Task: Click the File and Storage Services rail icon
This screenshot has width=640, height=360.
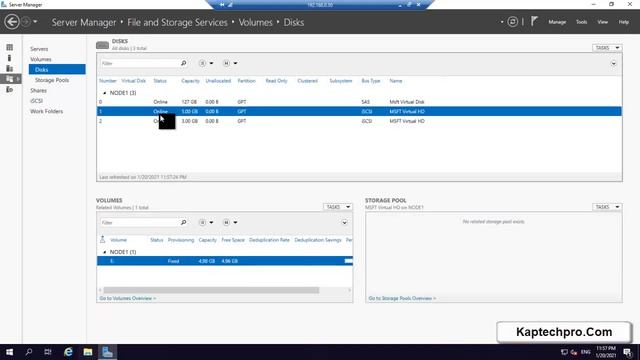Action: tap(10, 79)
